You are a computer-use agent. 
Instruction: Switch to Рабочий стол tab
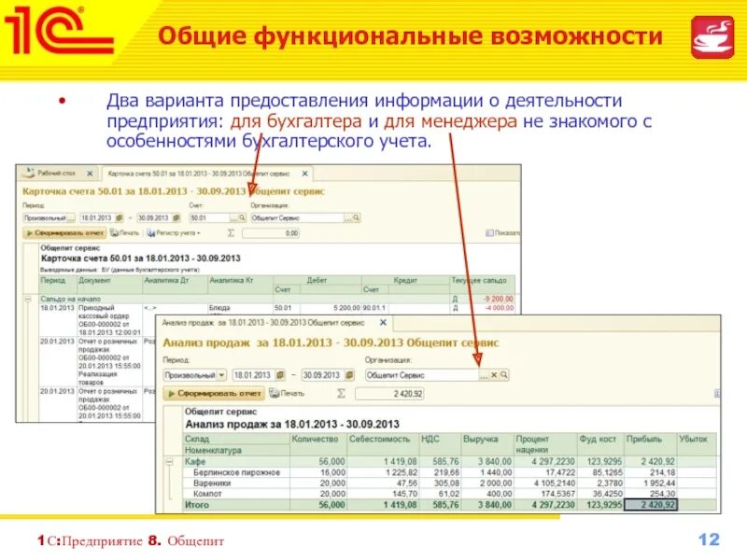(x=56, y=173)
